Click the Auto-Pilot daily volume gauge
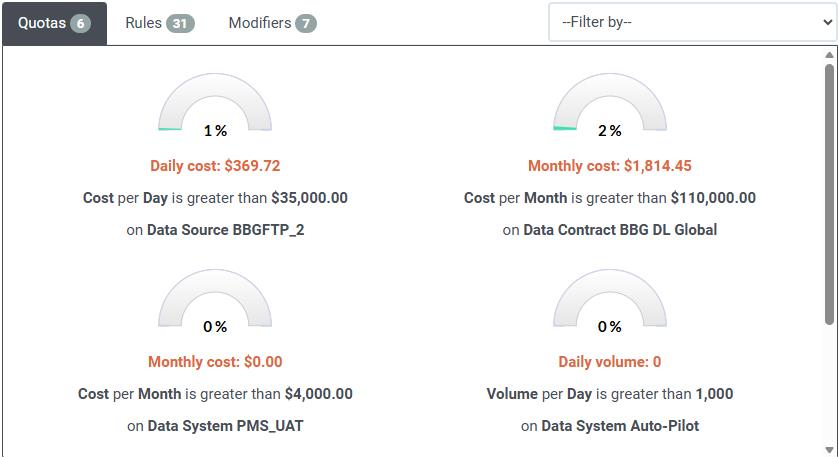 (609, 299)
